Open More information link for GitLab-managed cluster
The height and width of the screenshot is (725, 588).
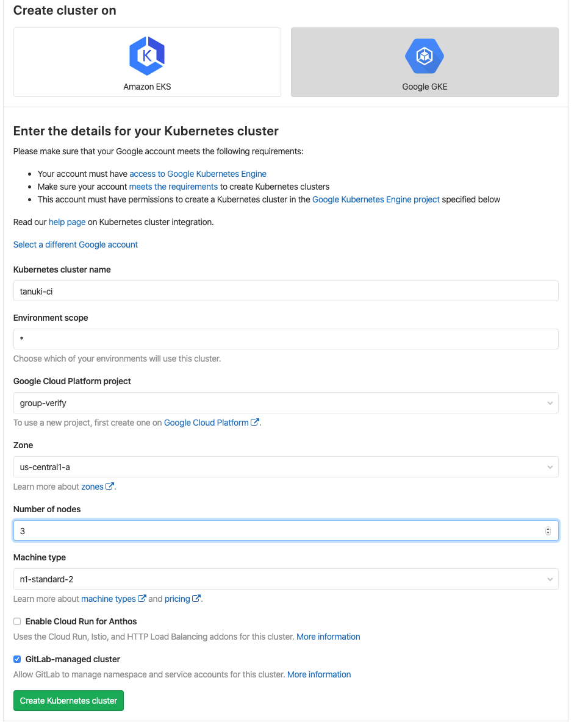319,674
